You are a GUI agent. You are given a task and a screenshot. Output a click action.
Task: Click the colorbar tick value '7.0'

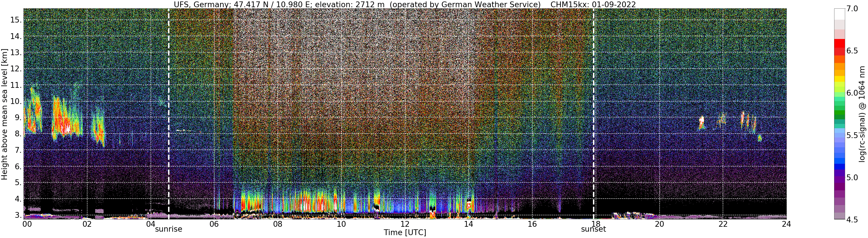pyautogui.click(x=852, y=8)
